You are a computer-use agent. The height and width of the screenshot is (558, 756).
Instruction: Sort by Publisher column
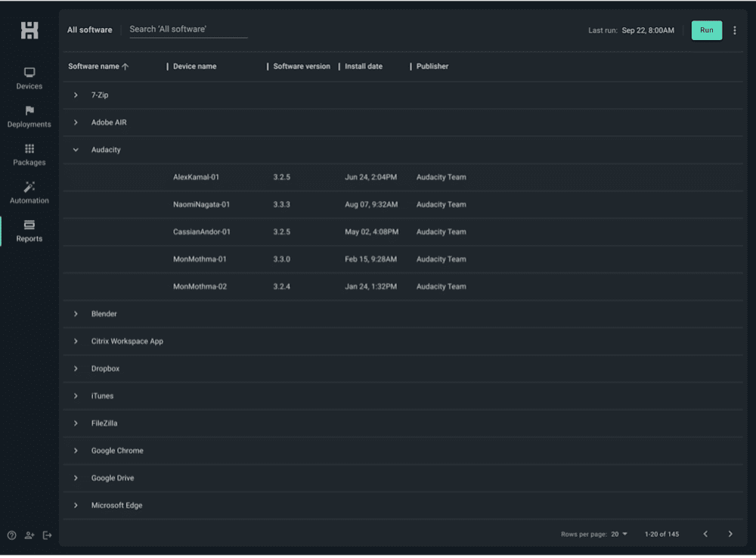coord(432,67)
